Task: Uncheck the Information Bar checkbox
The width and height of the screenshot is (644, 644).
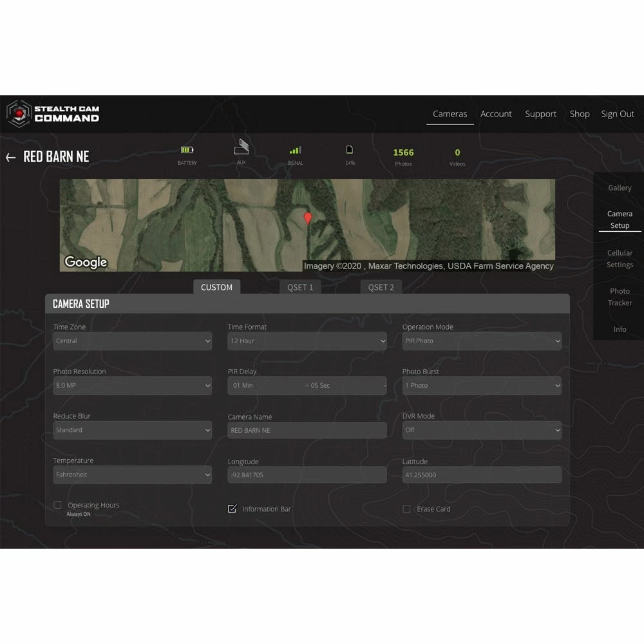Action: click(x=232, y=509)
